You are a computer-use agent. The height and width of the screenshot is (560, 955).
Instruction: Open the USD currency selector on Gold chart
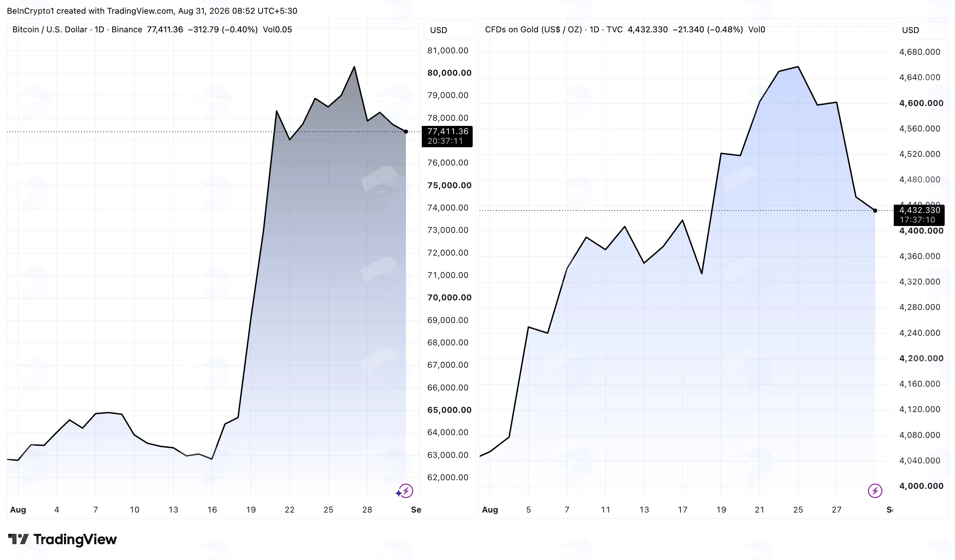click(920, 30)
